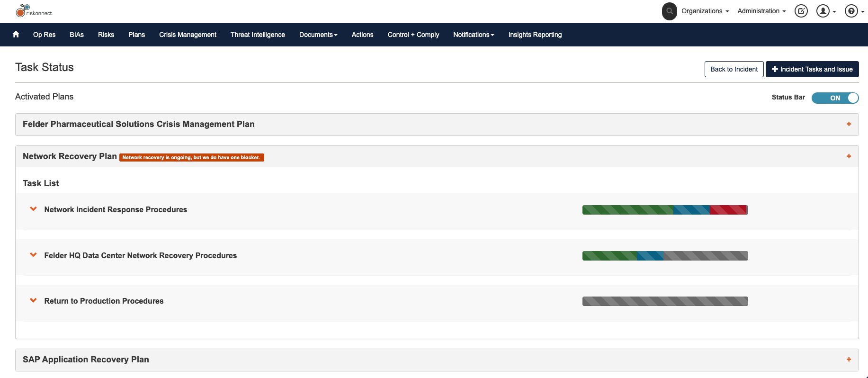Open the edit/compose circle icon

[801, 11]
